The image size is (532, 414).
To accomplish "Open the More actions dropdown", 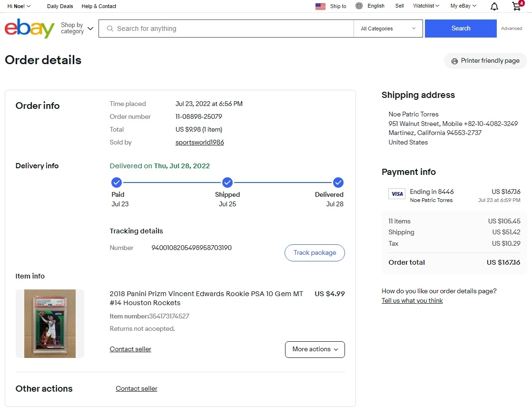I will click(x=315, y=349).
